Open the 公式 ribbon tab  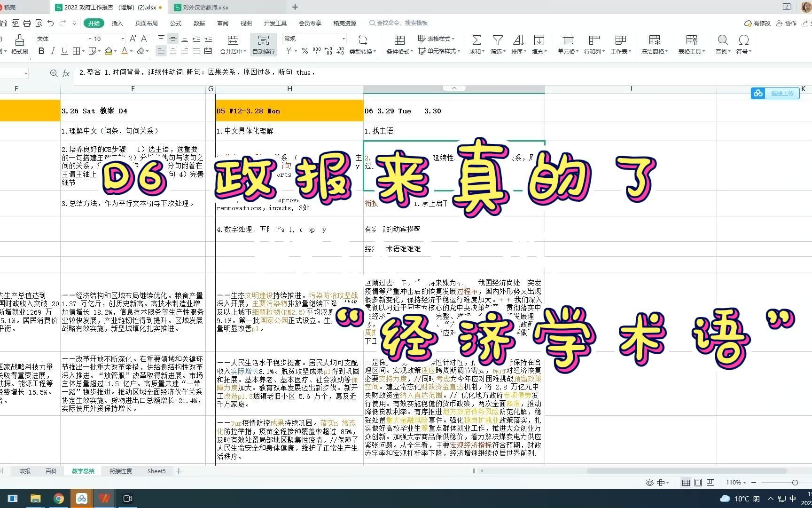[x=176, y=23]
